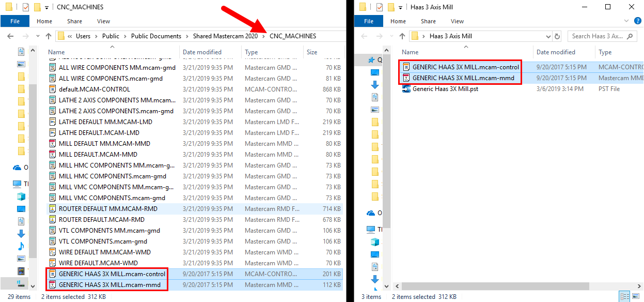Image resolution: width=644 pixels, height=302 pixels.
Task: Open 3D Objects in CNC_MACHINES navigation pane
Action: pos(21,197)
